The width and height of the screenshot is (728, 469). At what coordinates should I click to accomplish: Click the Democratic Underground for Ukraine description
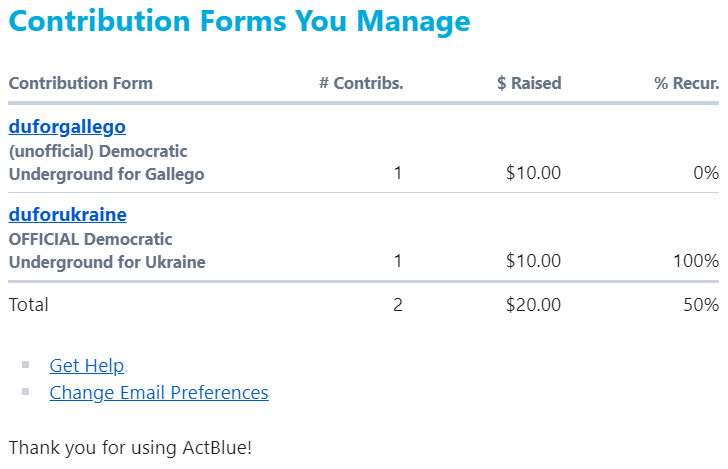coord(107,251)
